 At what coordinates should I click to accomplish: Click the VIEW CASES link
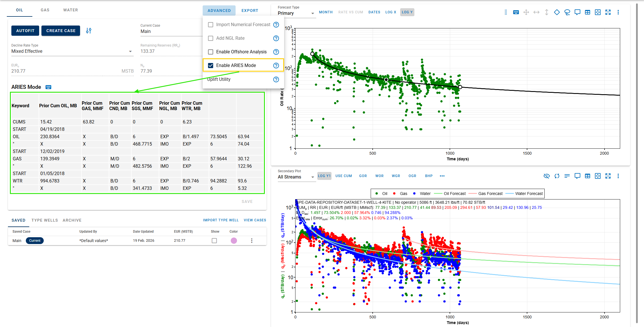255,220
